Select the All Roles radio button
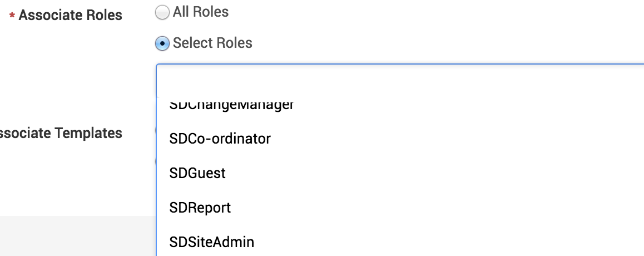This screenshot has width=644, height=256. 162,13
